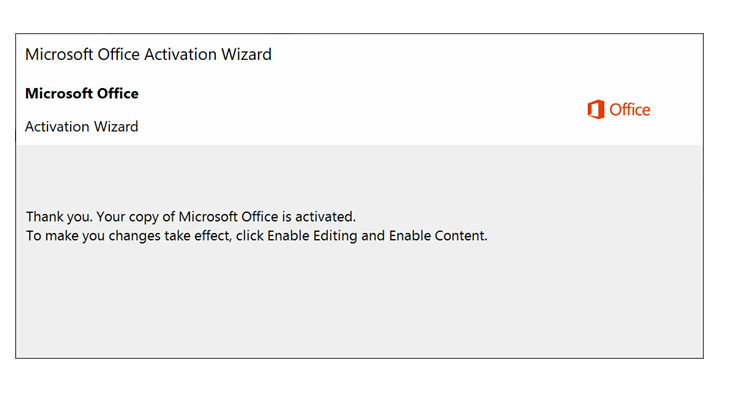Click the orange Office logo icon
This screenshot has width=730, height=402.
point(595,110)
